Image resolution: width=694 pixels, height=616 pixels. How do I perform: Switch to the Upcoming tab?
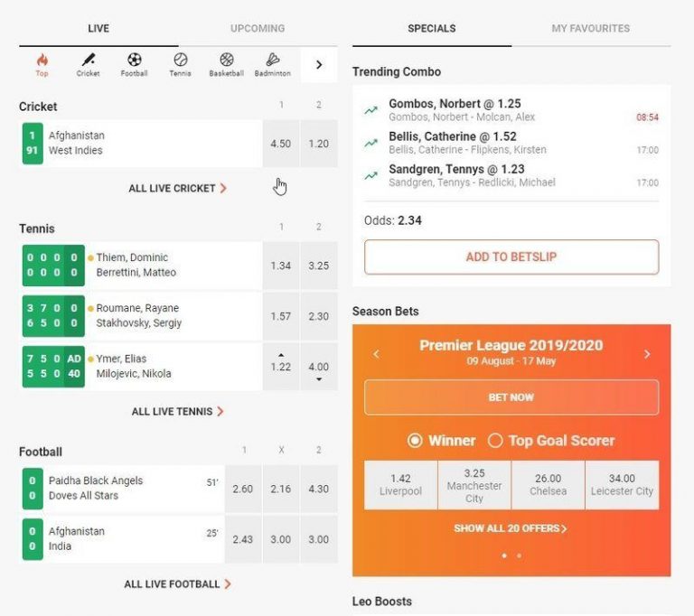[258, 29]
